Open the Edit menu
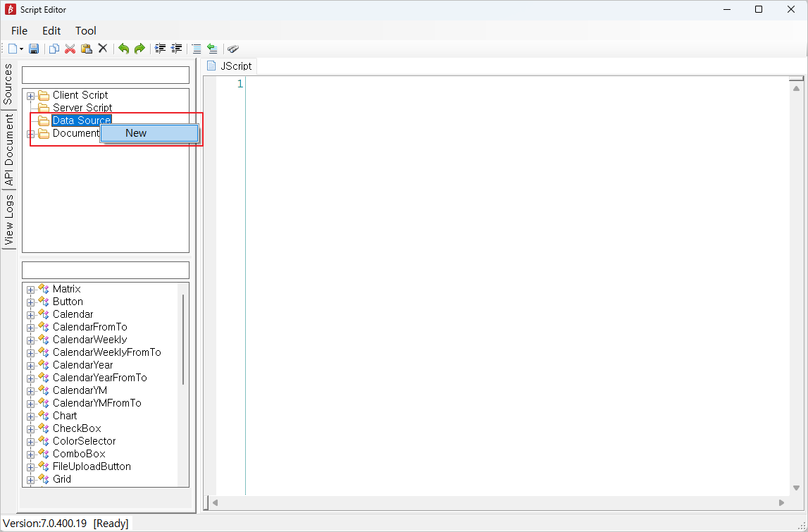 click(x=51, y=31)
